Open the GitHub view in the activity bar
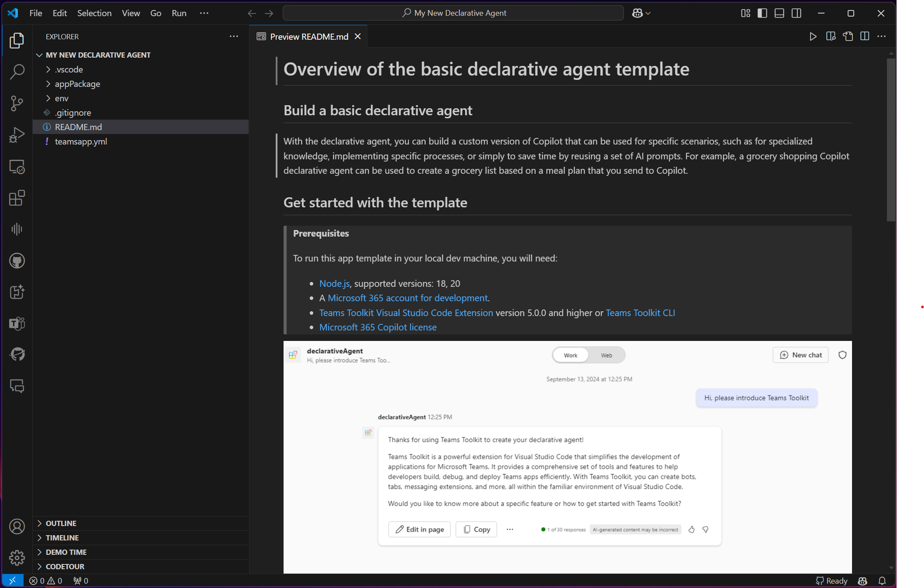This screenshot has width=924, height=588. point(17,261)
